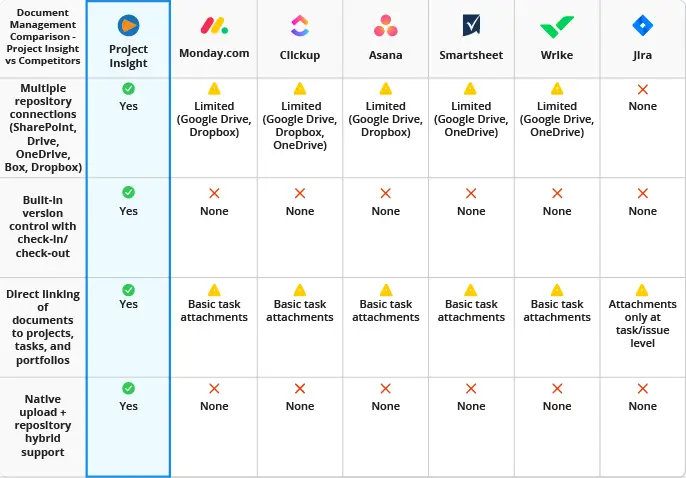Click the Project Insight column header text
The image size is (686, 478).
(x=128, y=56)
